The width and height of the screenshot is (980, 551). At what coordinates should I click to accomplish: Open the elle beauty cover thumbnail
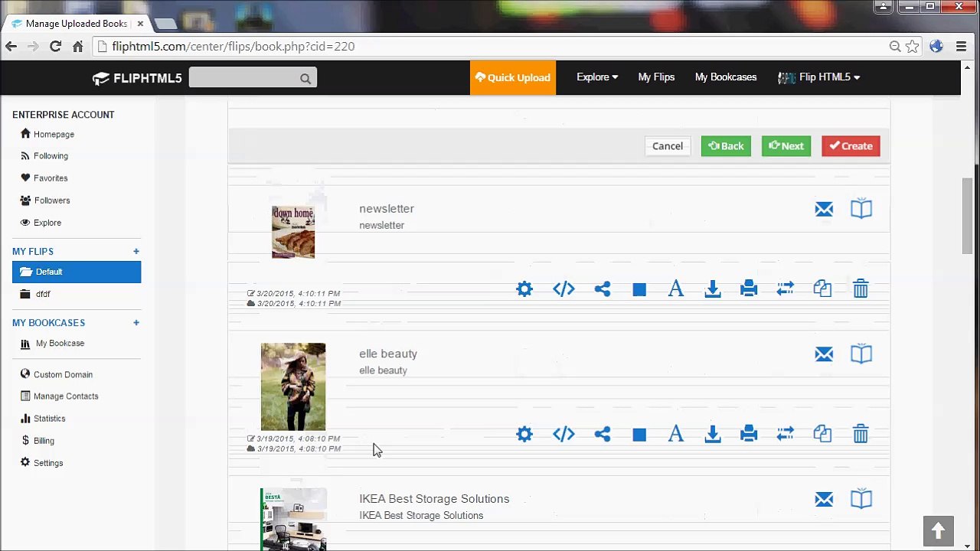tap(293, 386)
